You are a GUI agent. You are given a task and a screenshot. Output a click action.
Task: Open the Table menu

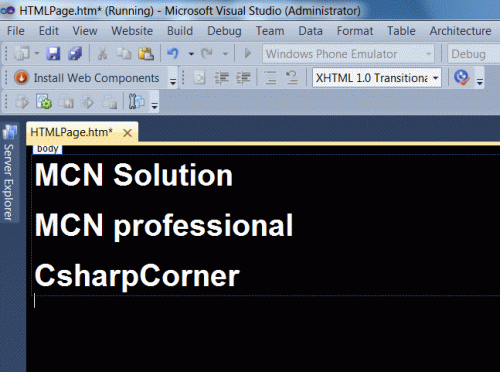401,31
